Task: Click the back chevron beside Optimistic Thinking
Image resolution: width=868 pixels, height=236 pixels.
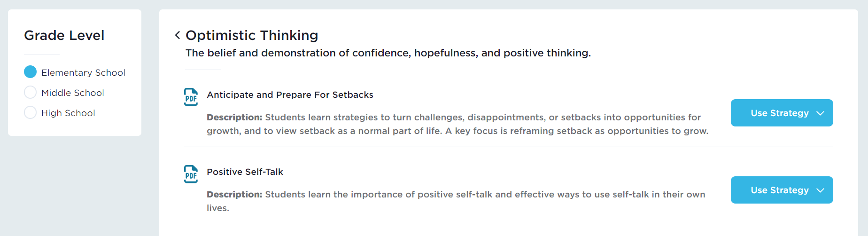Action: click(178, 35)
